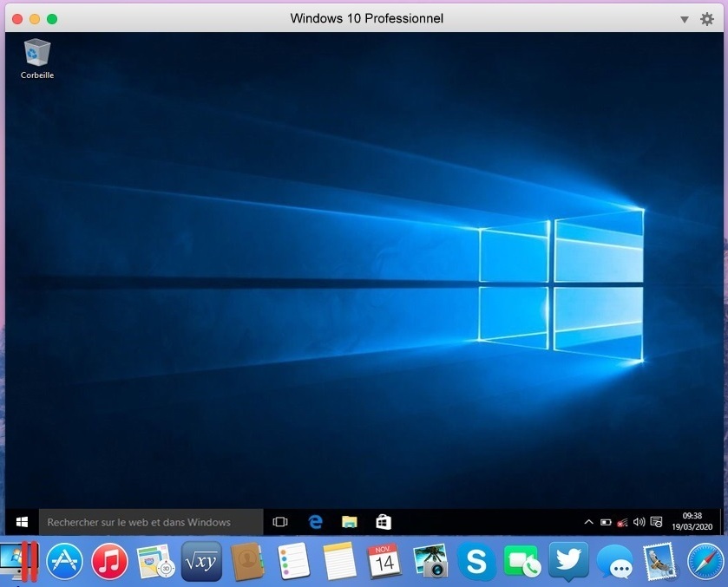
Task: Open Microsoft Store from the taskbar
Action: (384, 522)
